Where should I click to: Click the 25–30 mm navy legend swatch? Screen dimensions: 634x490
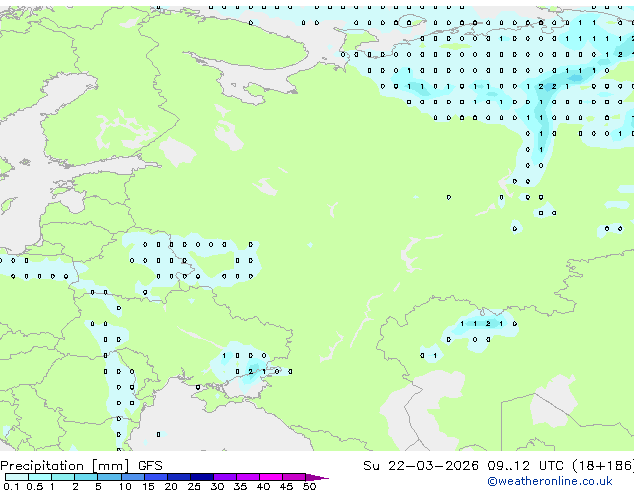pos(202,477)
